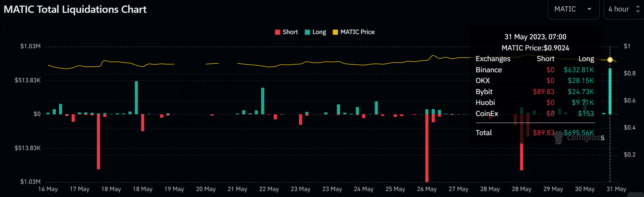Click the '29 May' x-axis label
The height and width of the screenshot is (197, 644).
point(553,189)
